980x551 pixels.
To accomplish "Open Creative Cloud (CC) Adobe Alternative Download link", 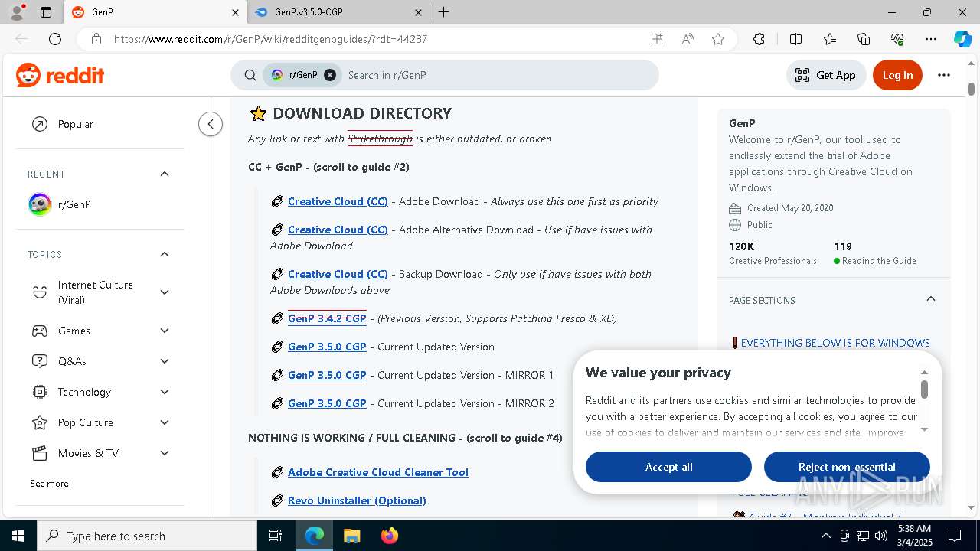I will pyautogui.click(x=338, y=230).
